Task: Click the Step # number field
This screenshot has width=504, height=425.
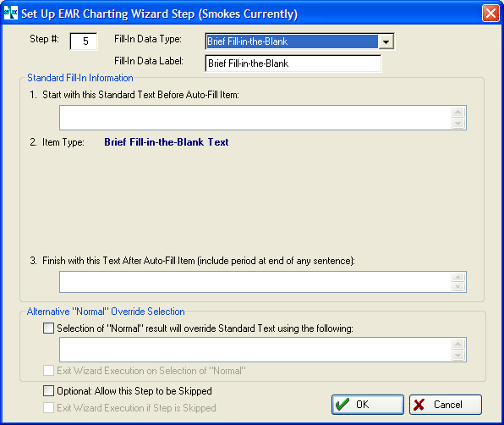Action: (84, 41)
